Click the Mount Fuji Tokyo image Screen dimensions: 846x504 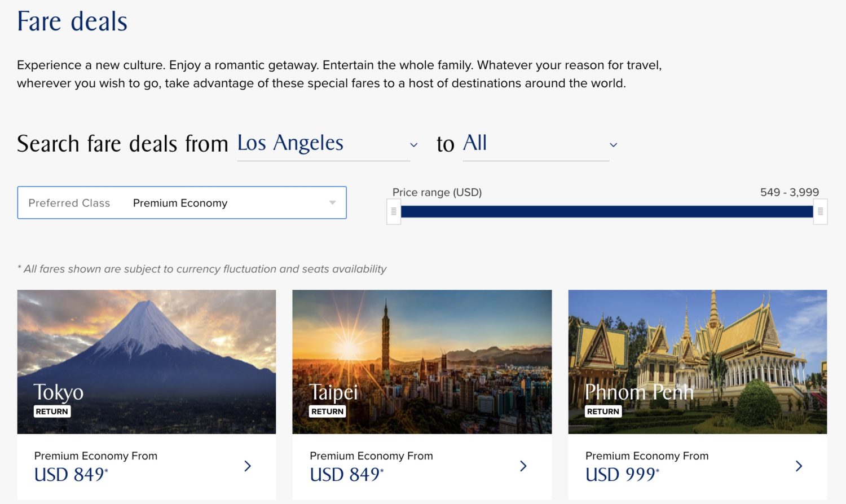(146, 350)
